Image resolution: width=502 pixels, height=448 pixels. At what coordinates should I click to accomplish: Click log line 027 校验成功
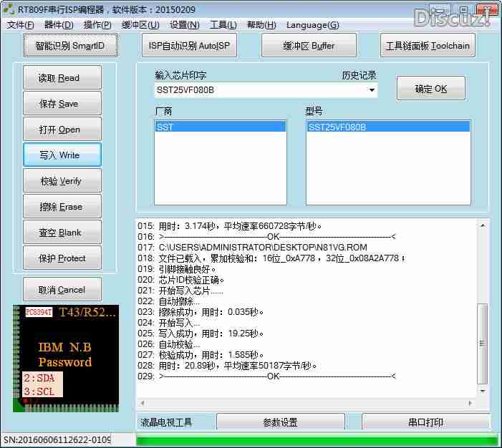[x=201, y=355]
